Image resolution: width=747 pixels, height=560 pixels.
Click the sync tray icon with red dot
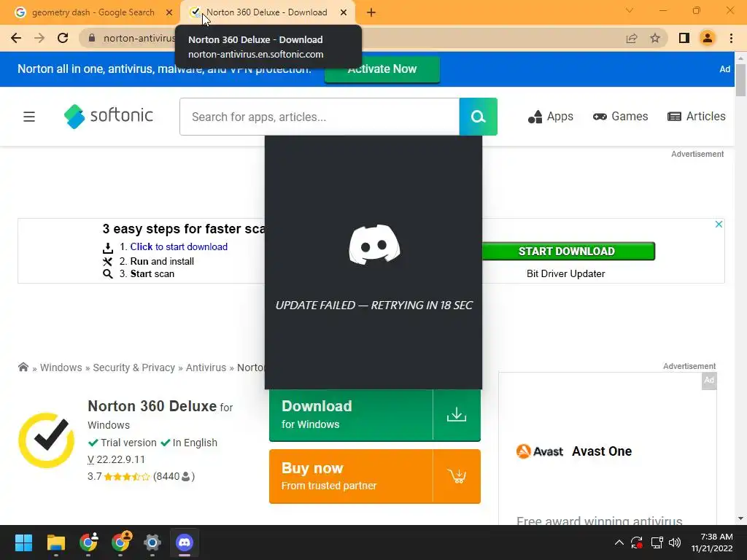coord(637,542)
